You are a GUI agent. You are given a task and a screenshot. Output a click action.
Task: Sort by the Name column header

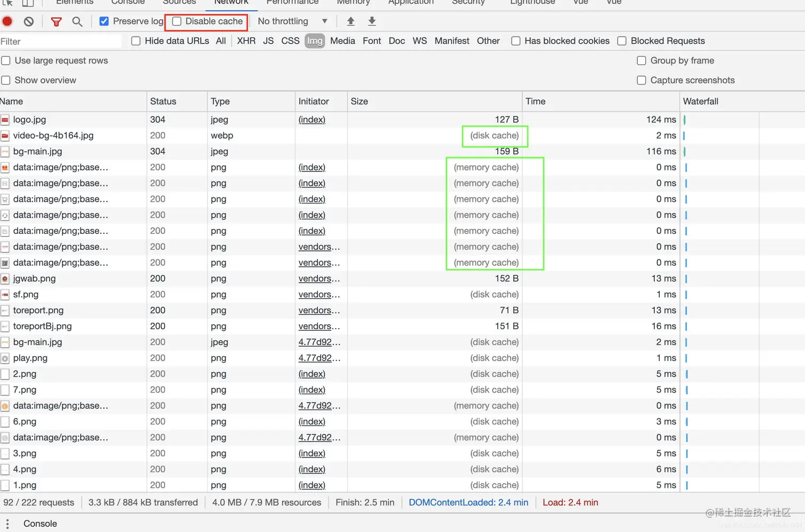point(73,102)
